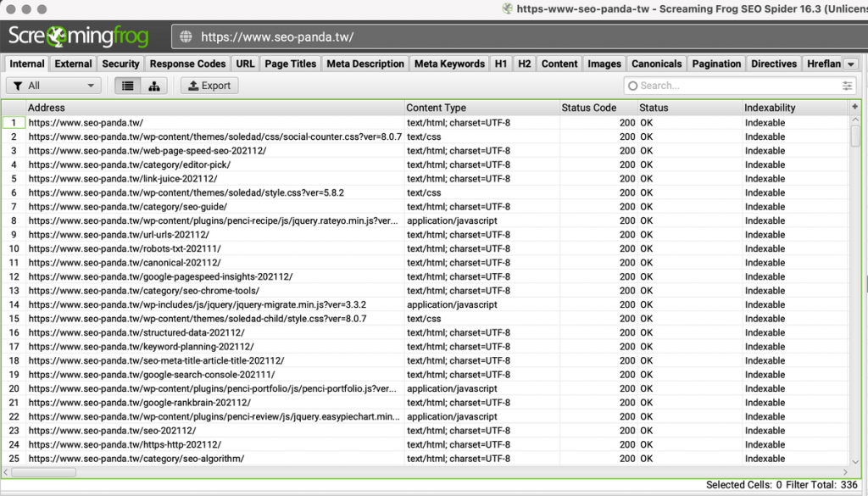Switch to the Security tab
868x496 pixels.
[120, 64]
